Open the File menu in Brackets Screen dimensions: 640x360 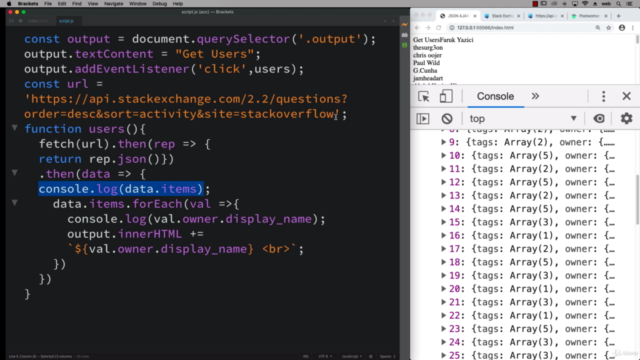(x=48, y=4)
